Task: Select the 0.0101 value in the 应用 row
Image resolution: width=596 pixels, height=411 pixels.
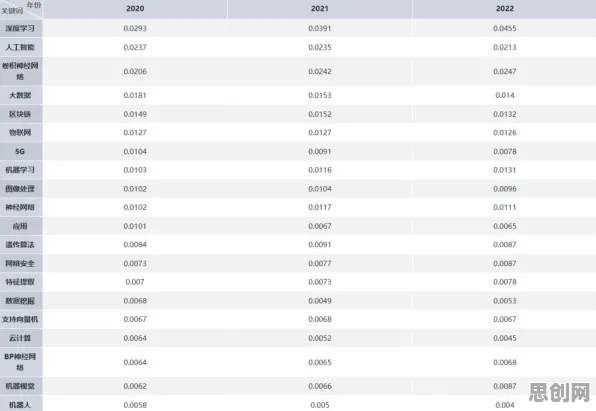Action: coord(135,226)
